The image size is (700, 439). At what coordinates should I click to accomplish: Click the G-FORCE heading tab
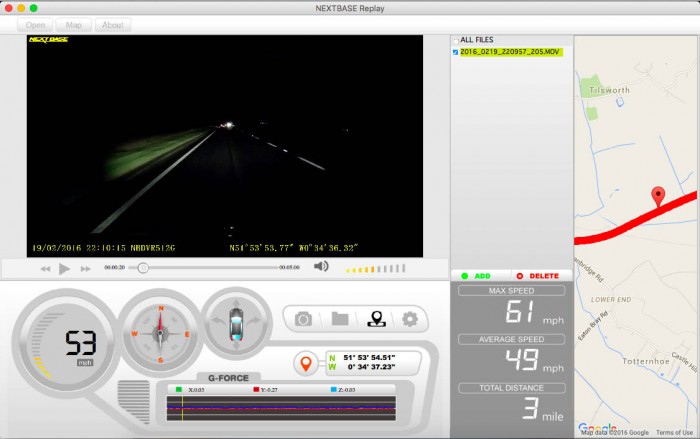pos(228,378)
